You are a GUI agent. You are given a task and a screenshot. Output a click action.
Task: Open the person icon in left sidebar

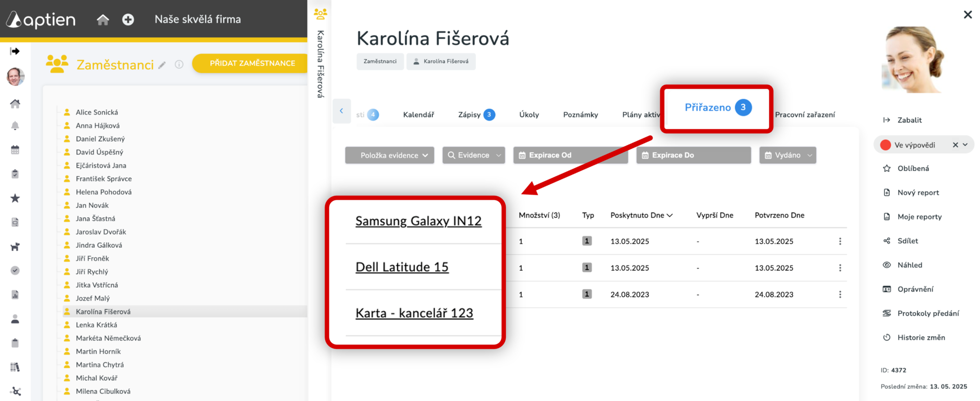[15, 319]
